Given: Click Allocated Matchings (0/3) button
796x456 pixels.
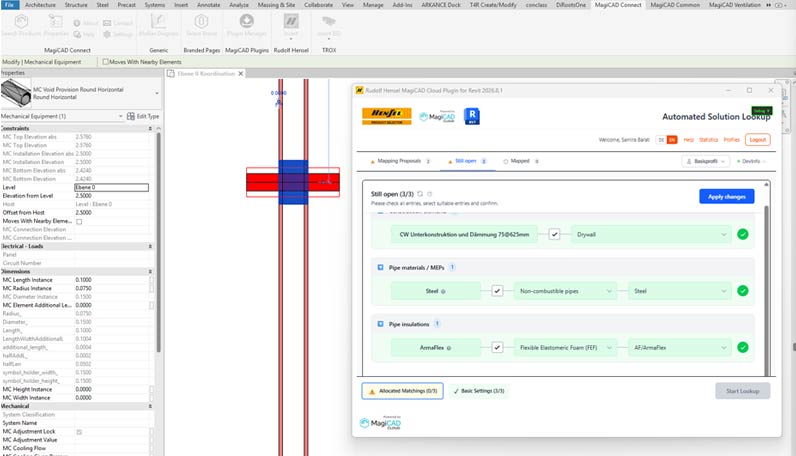Looking at the screenshot, I should coord(402,391).
